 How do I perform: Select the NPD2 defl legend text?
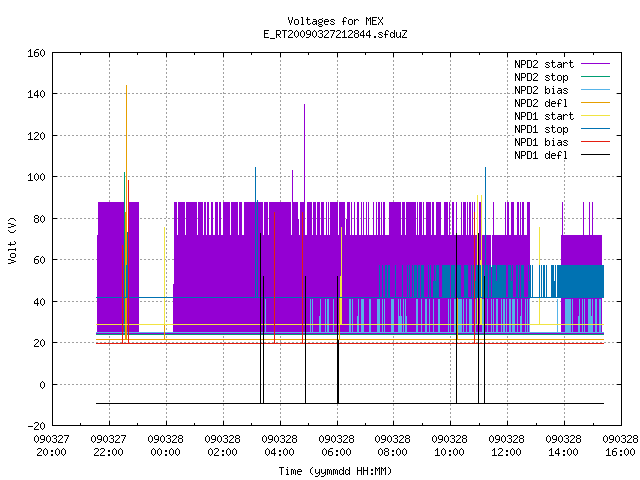click(541, 103)
